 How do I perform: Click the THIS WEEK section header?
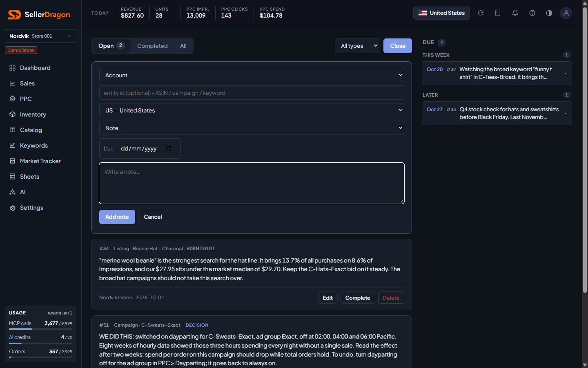click(436, 55)
